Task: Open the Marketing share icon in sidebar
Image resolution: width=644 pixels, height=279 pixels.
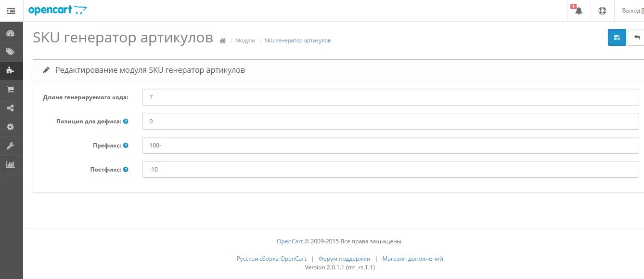Action: 11,108
